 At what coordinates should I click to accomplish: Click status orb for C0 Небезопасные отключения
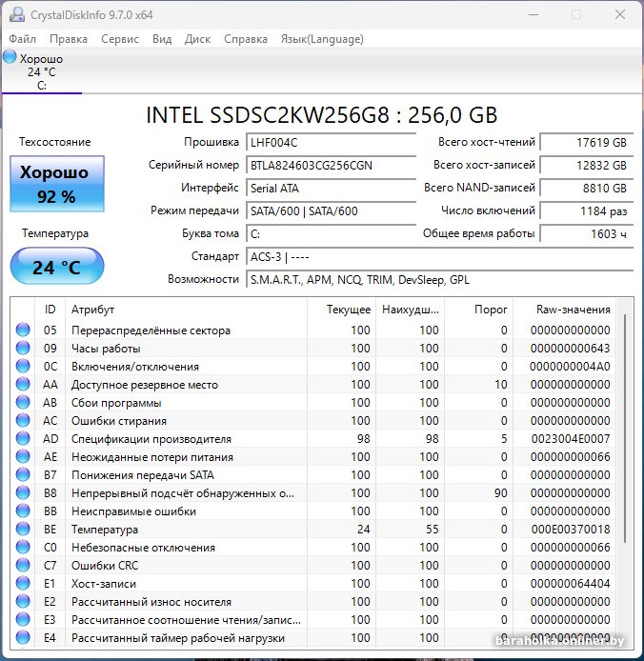pos(23,547)
